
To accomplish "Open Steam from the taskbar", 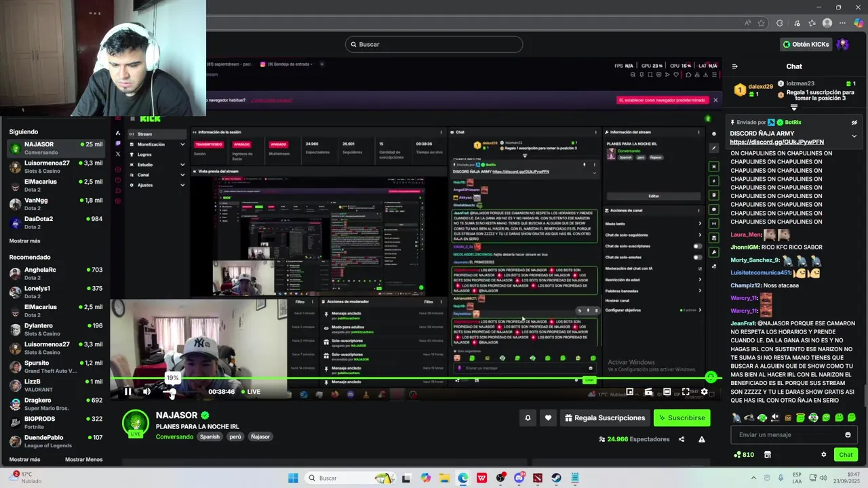I will tap(556, 478).
